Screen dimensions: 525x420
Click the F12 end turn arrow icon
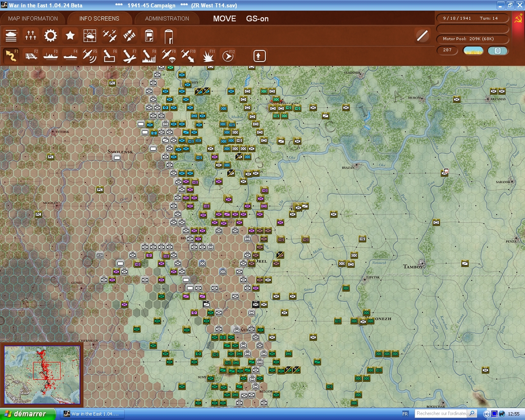pos(228,56)
